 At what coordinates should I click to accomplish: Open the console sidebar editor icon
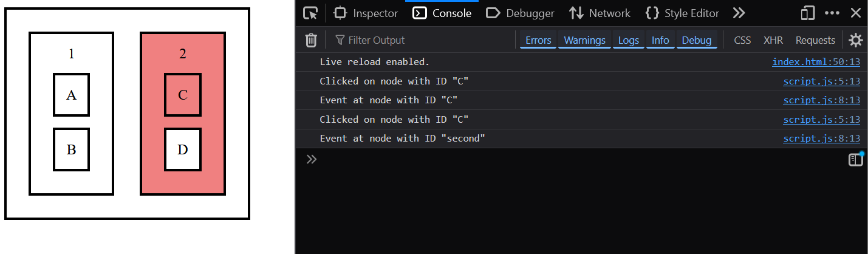pos(855,160)
